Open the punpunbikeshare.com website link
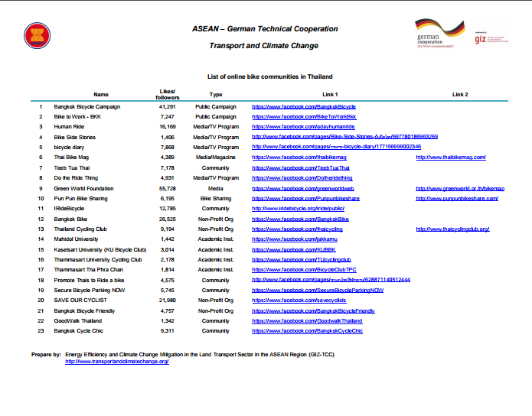532x416 pixels. coord(457,199)
